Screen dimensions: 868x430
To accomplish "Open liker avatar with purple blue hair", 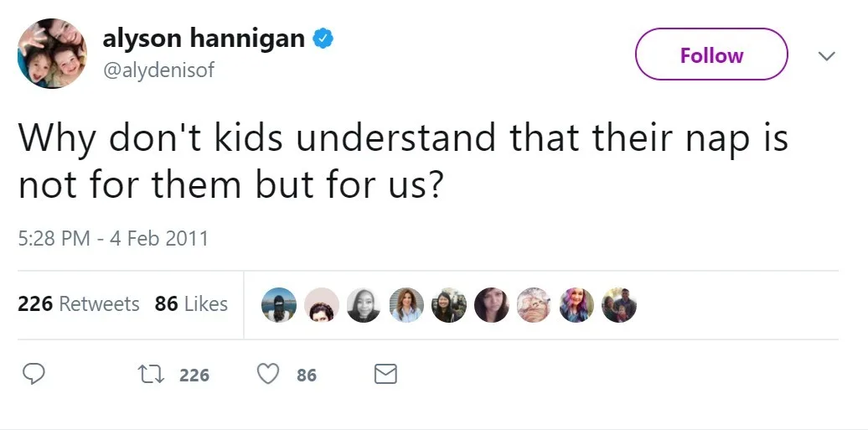I will (576, 305).
